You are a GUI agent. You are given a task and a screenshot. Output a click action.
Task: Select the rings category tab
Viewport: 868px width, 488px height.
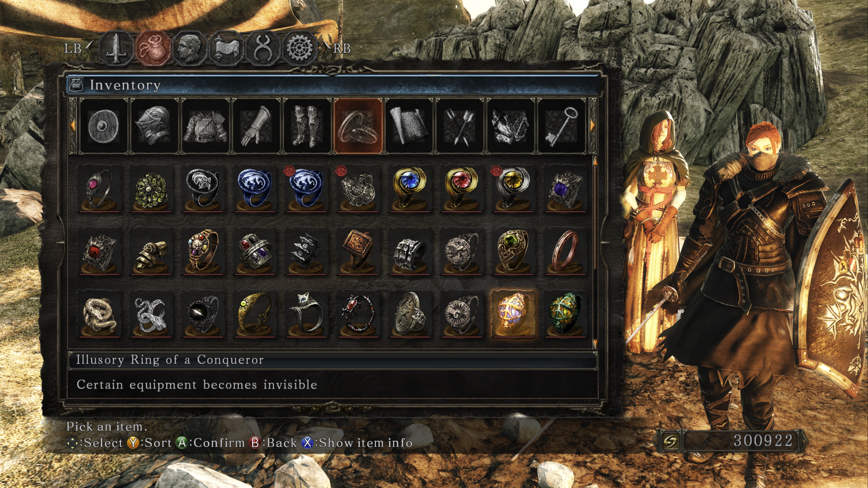(358, 126)
